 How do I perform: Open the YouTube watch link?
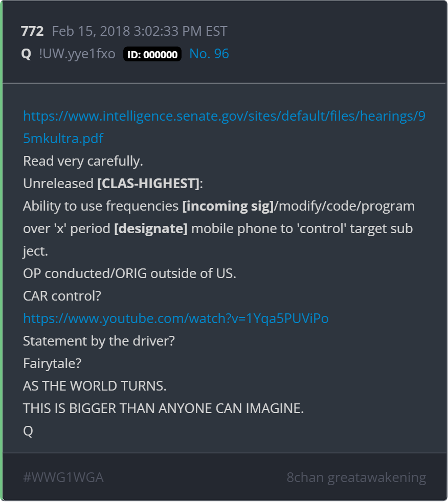176,318
